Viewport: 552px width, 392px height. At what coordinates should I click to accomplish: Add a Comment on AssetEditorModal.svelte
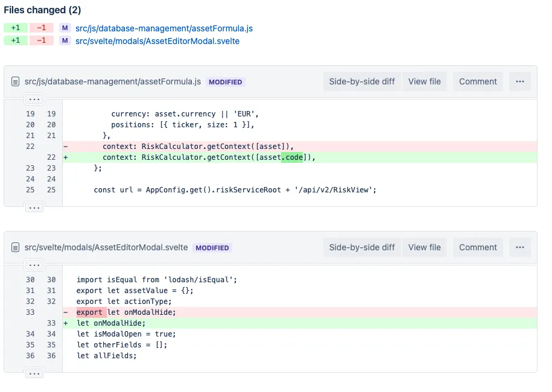click(478, 247)
